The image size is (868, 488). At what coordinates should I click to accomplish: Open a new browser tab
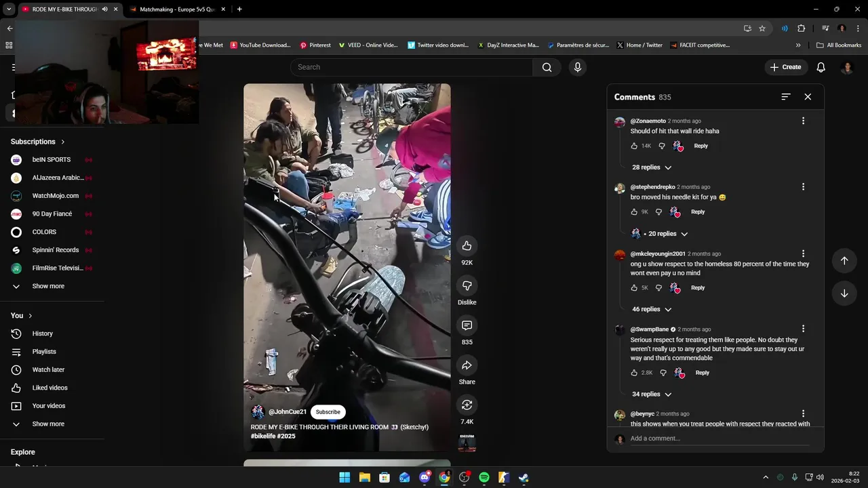239,9
